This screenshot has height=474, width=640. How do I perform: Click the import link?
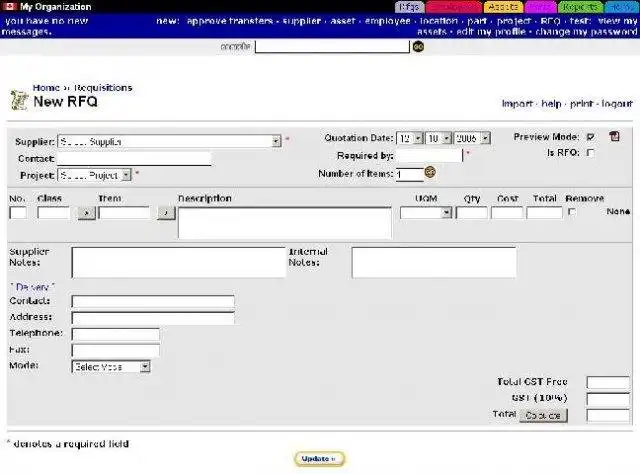point(517,104)
